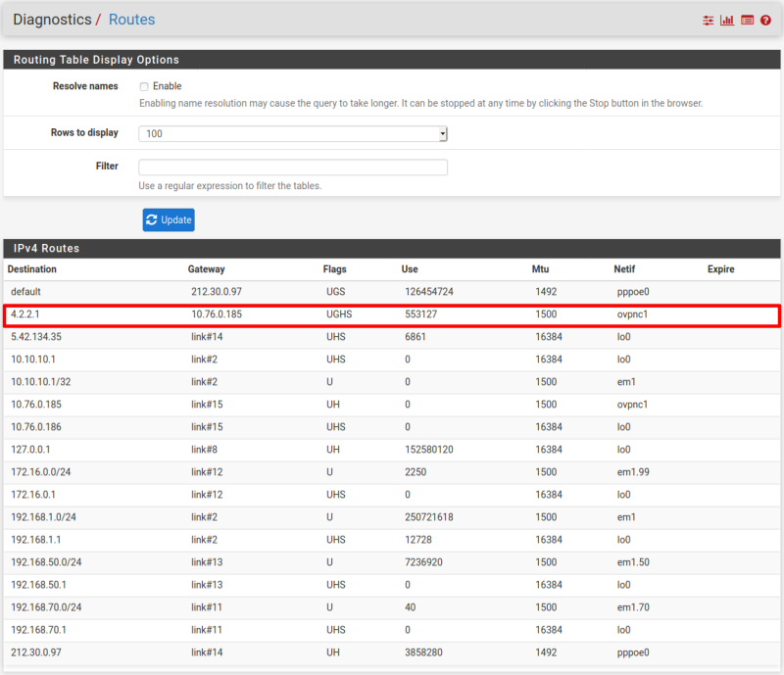This screenshot has width=784, height=675.
Task: Select the 192.168.50.1 destination cell
Action: coord(38,584)
